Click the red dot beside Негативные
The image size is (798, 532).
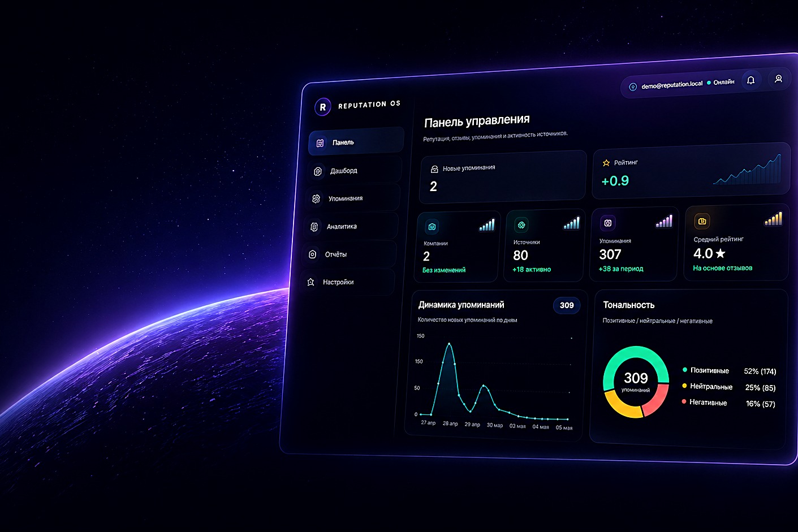coord(684,401)
